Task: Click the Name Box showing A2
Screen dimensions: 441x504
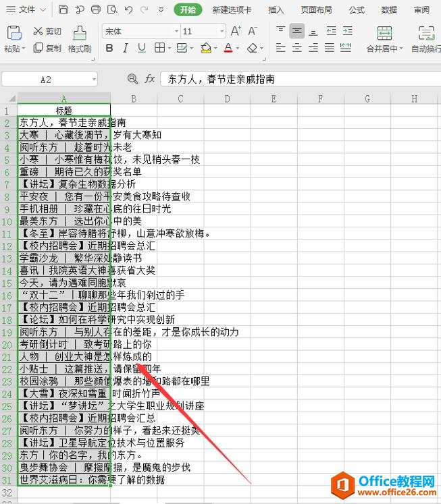Action: (46, 79)
